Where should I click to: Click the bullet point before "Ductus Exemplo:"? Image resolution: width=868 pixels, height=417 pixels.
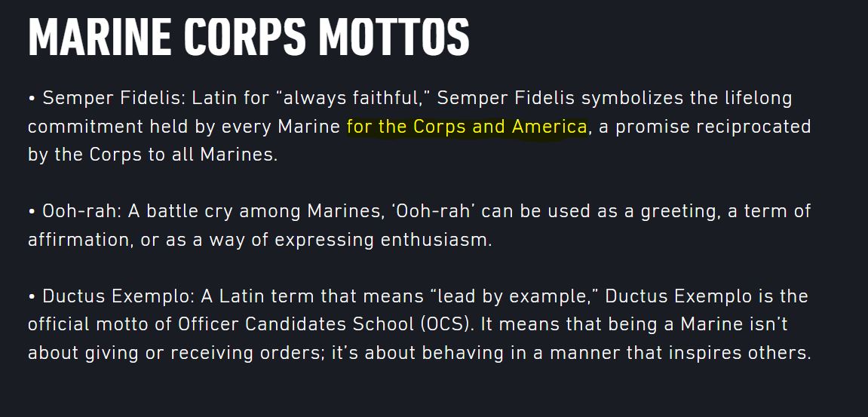point(32,297)
